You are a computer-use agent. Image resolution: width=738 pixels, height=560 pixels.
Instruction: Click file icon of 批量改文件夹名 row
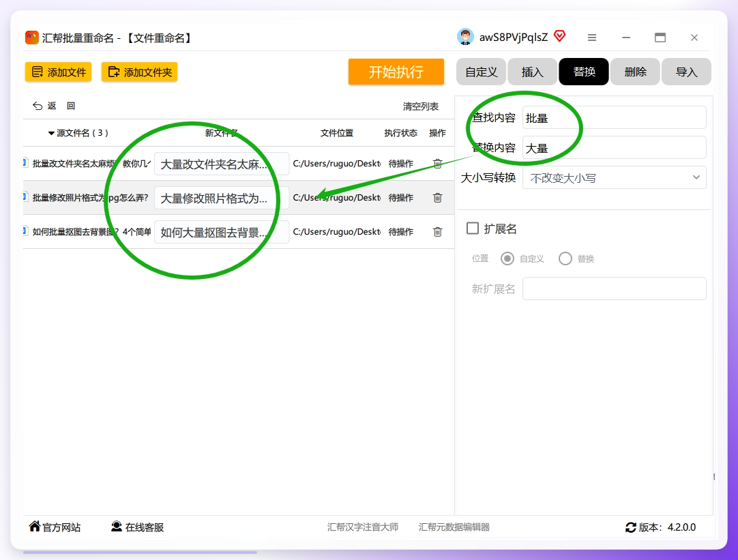(x=25, y=163)
